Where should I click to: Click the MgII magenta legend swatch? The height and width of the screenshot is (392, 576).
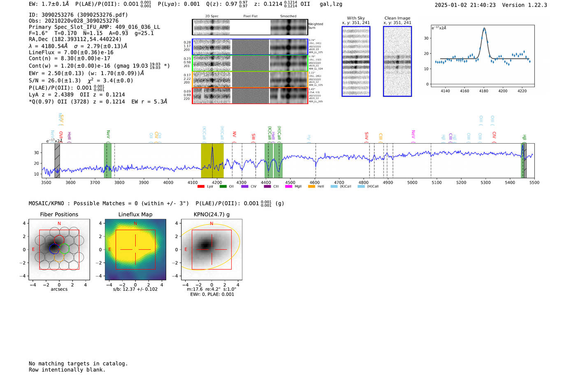[x=288, y=186]
